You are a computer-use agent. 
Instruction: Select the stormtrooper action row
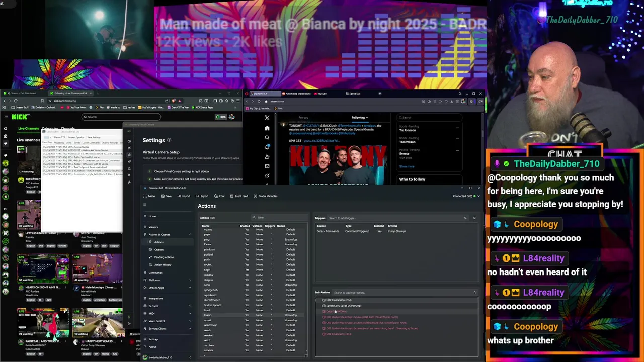[x=254, y=300]
